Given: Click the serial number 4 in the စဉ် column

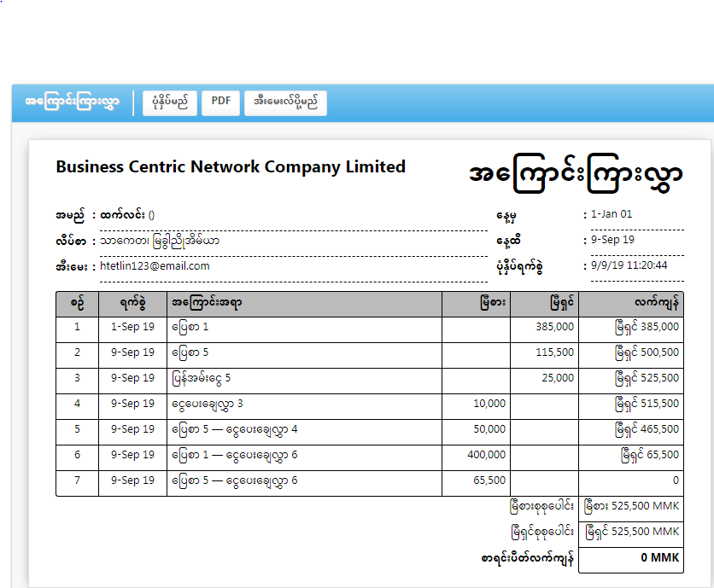Looking at the screenshot, I should 78,403.
